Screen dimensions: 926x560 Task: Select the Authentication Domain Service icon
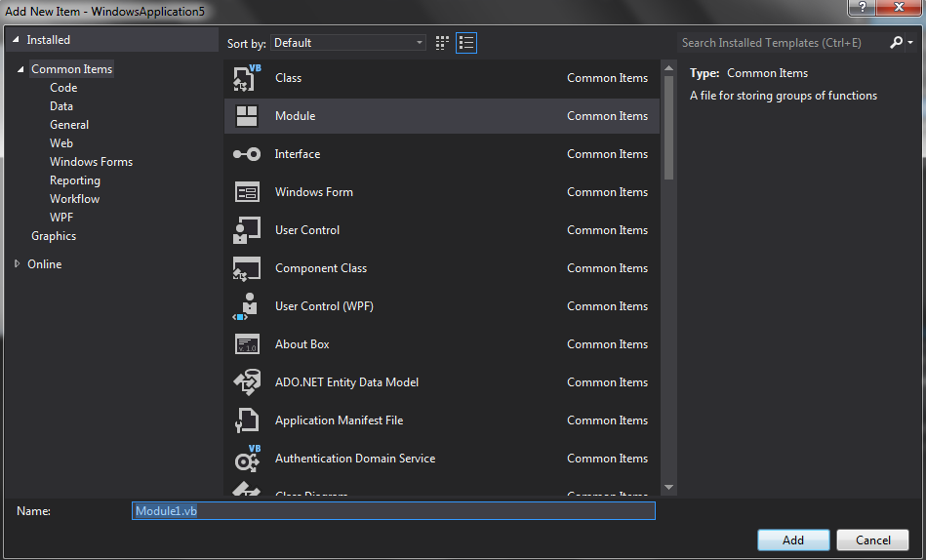[248, 459]
